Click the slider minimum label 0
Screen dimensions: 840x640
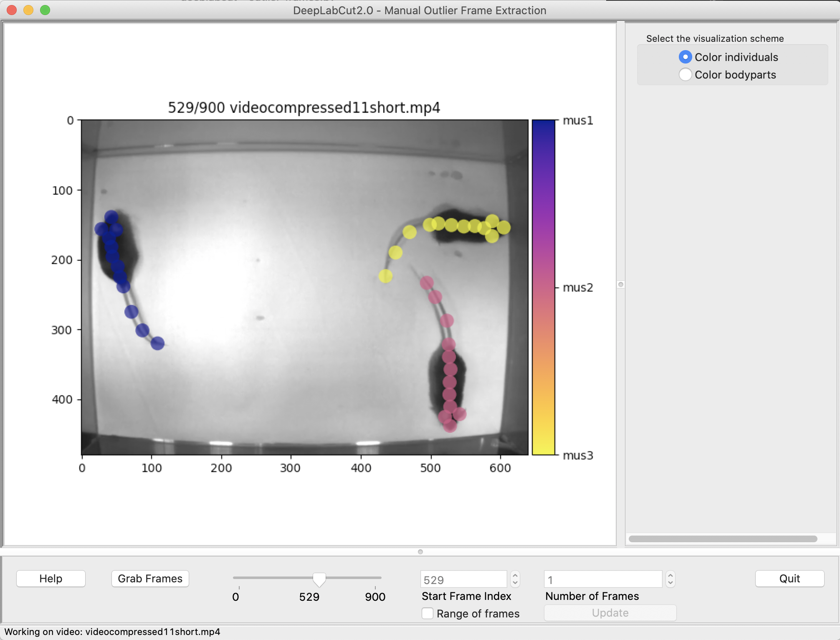[236, 597]
